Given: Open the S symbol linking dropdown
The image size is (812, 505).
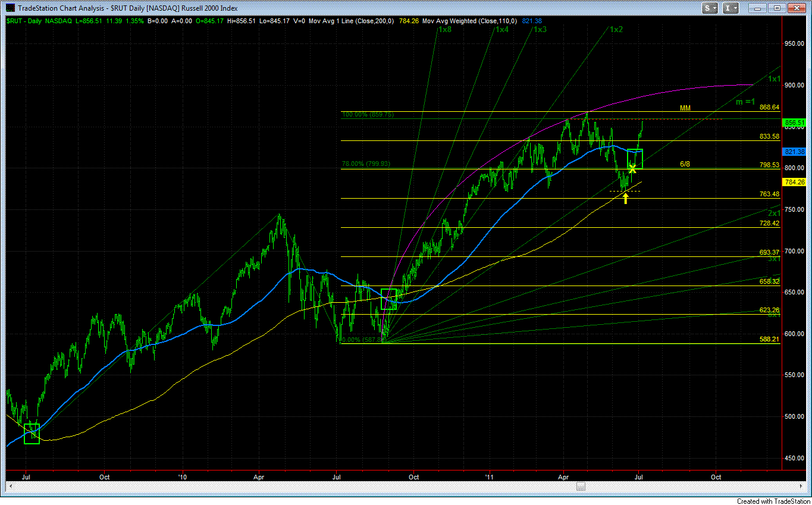Looking at the screenshot, I should click(x=710, y=8).
